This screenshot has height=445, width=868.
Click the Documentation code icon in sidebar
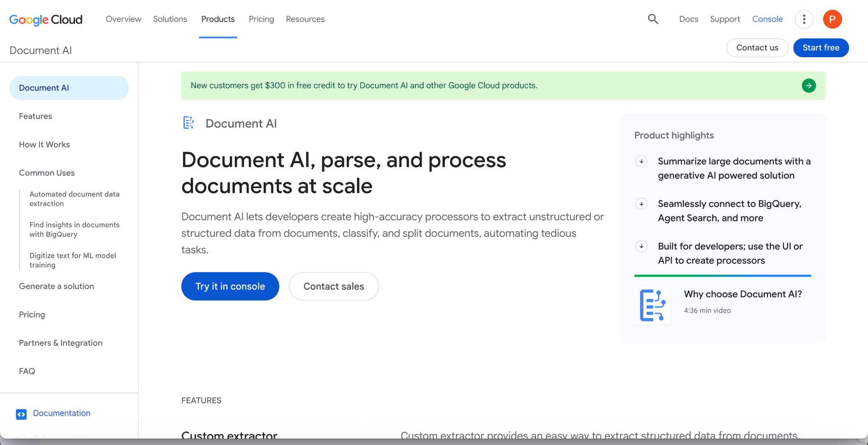click(x=21, y=414)
